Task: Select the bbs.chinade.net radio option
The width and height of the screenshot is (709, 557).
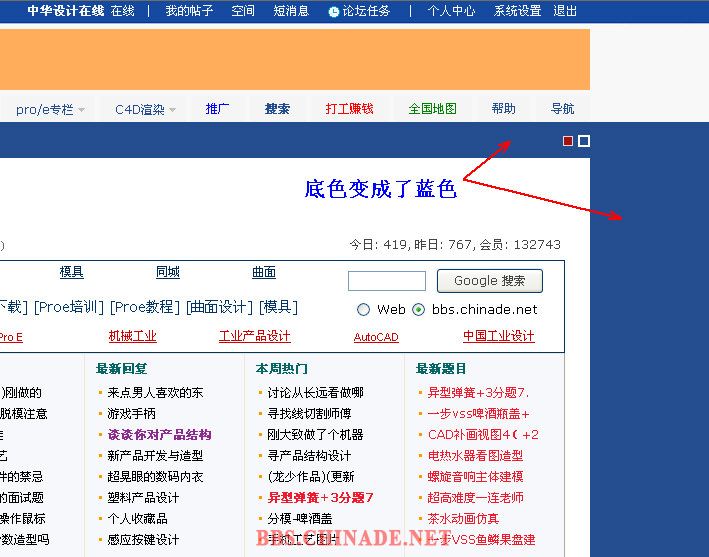Action: 418,310
